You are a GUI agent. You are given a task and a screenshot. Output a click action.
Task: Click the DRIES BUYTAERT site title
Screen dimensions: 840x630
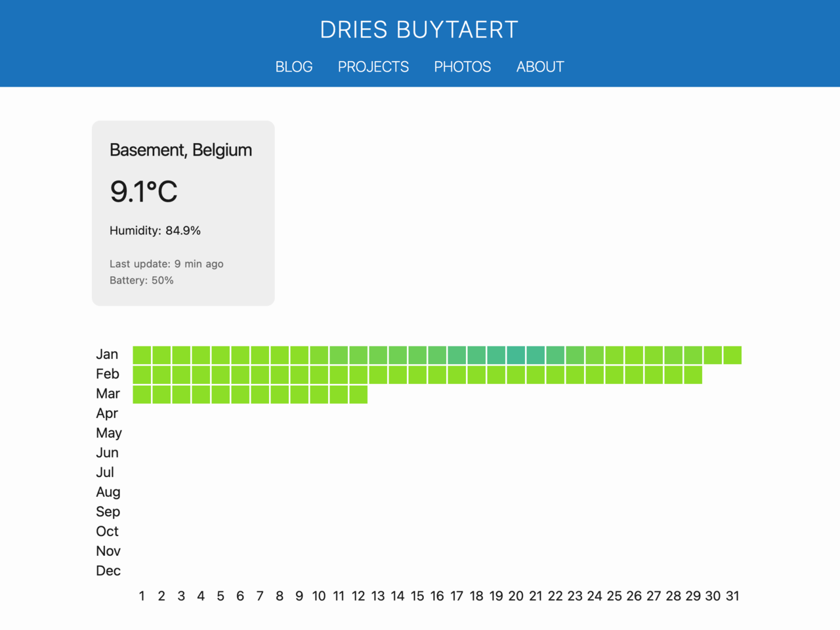[x=419, y=30]
